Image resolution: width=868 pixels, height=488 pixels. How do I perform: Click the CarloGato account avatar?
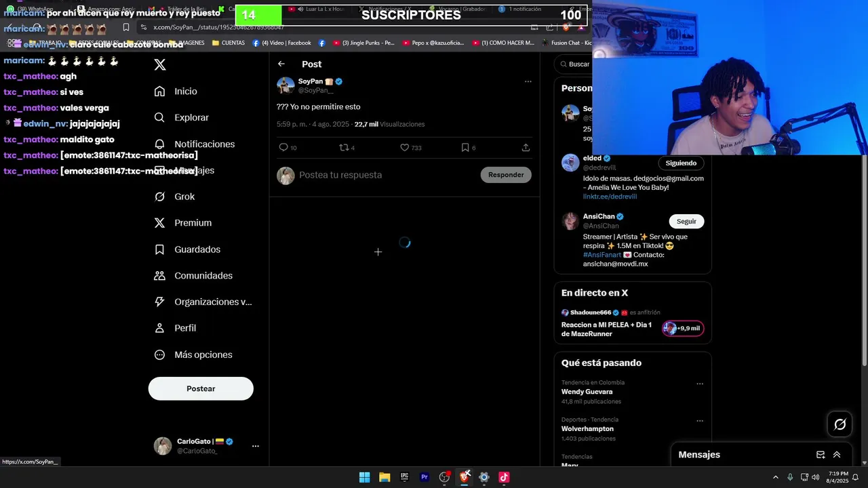[163, 446]
